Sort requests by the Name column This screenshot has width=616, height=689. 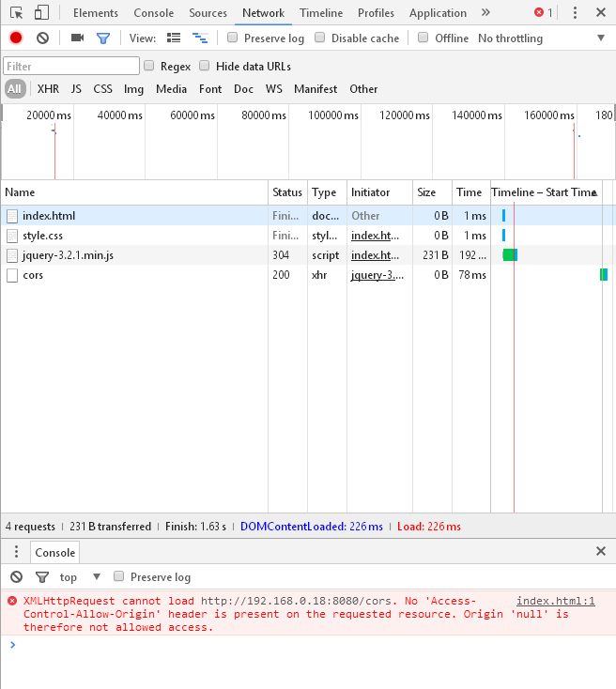[134, 192]
